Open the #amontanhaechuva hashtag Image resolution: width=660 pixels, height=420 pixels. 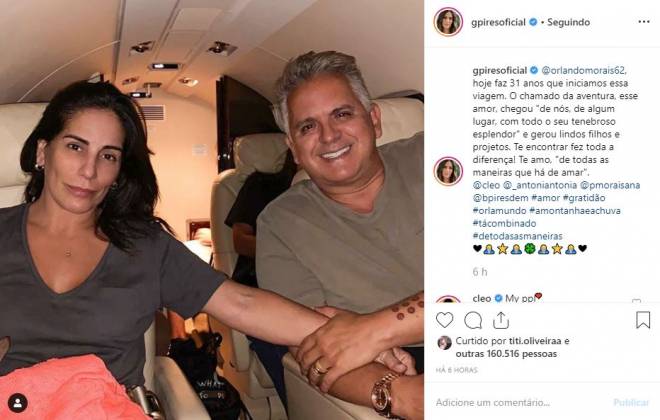coord(575,210)
